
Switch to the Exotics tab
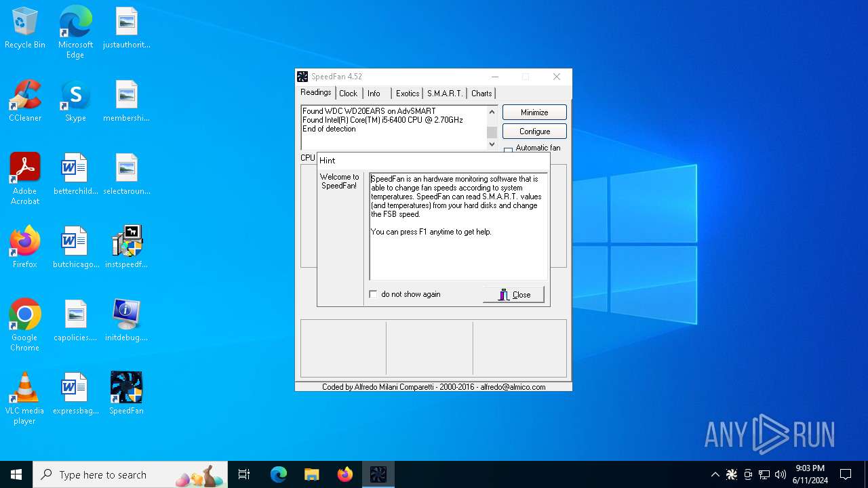[408, 94]
